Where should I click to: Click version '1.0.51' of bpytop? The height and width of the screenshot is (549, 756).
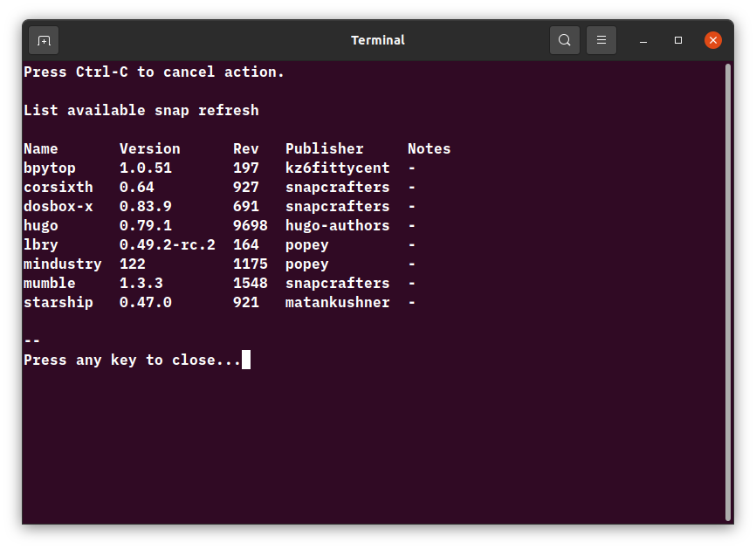[x=146, y=168]
